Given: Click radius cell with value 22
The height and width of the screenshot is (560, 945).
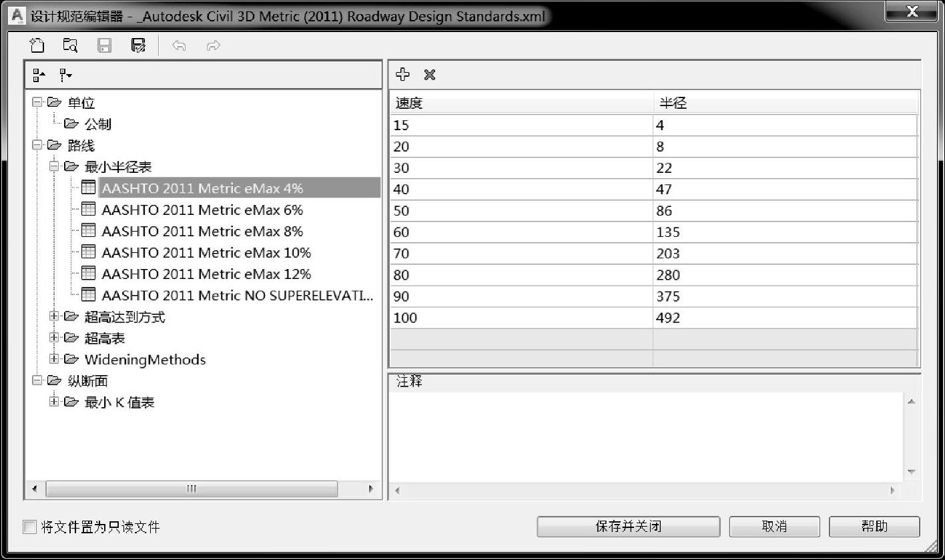Looking at the screenshot, I should pos(785,168).
